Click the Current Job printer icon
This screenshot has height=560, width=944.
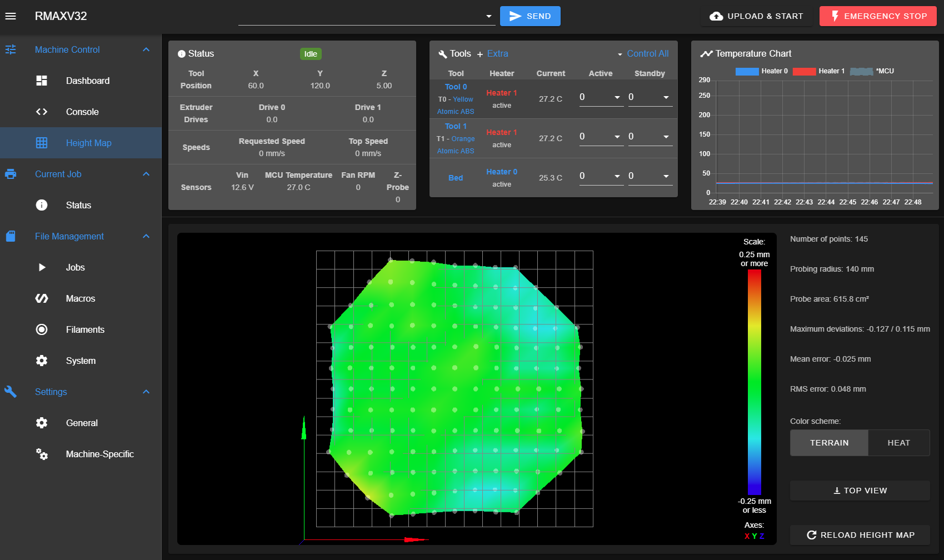[11, 174]
